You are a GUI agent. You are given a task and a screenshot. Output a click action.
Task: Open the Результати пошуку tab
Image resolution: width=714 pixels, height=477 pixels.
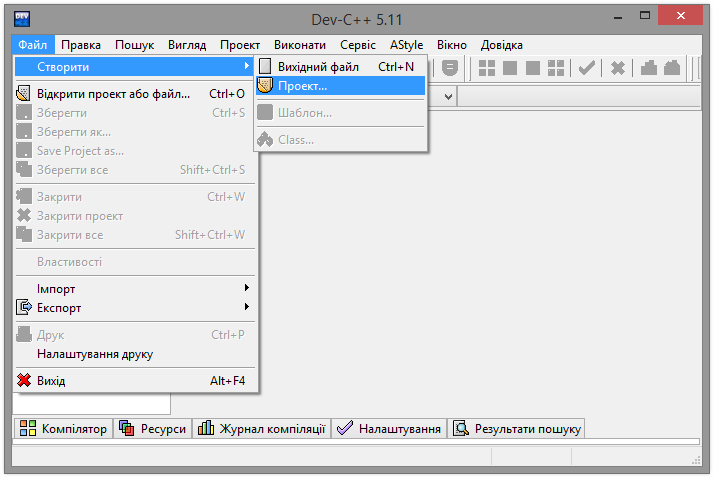(x=517, y=429)
